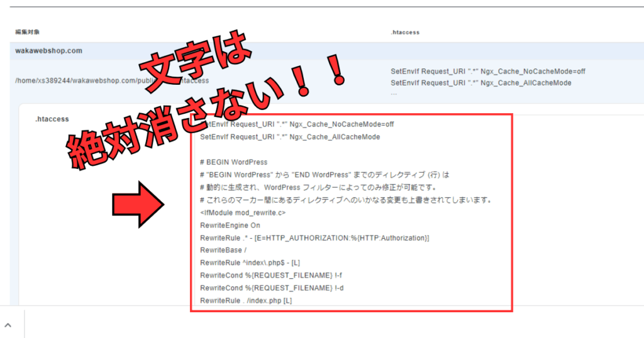Expand the chevron at the bottom-left corner

click(8, 325)
